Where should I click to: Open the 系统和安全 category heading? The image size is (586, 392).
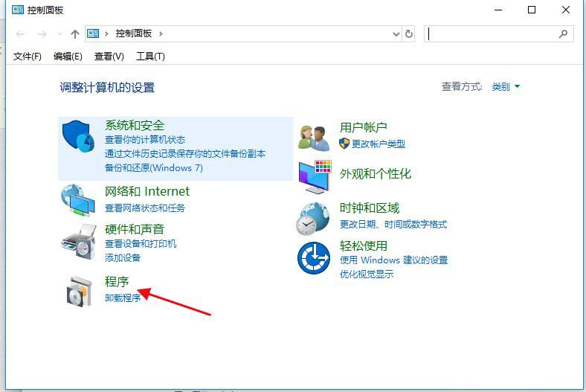tap(135, 125)
